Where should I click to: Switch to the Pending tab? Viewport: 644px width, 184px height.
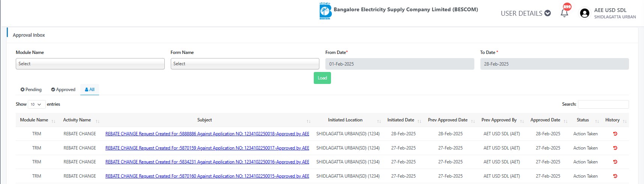(x=31, y=90)
